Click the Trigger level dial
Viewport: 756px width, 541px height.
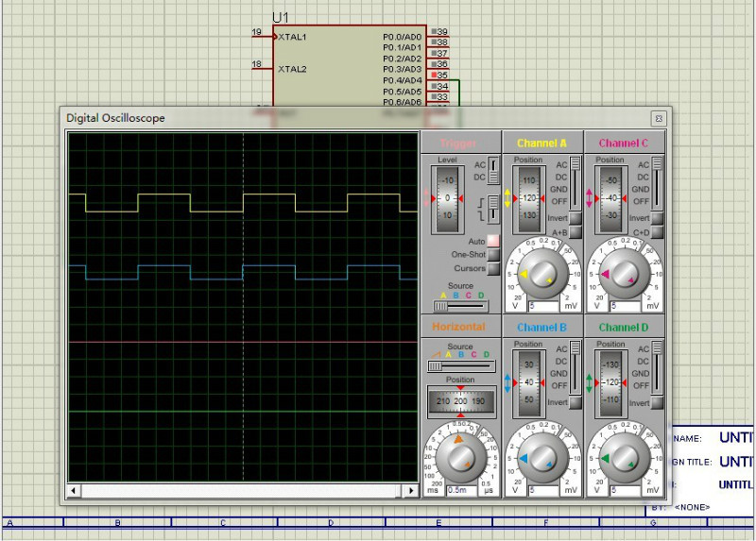point(447,199)
